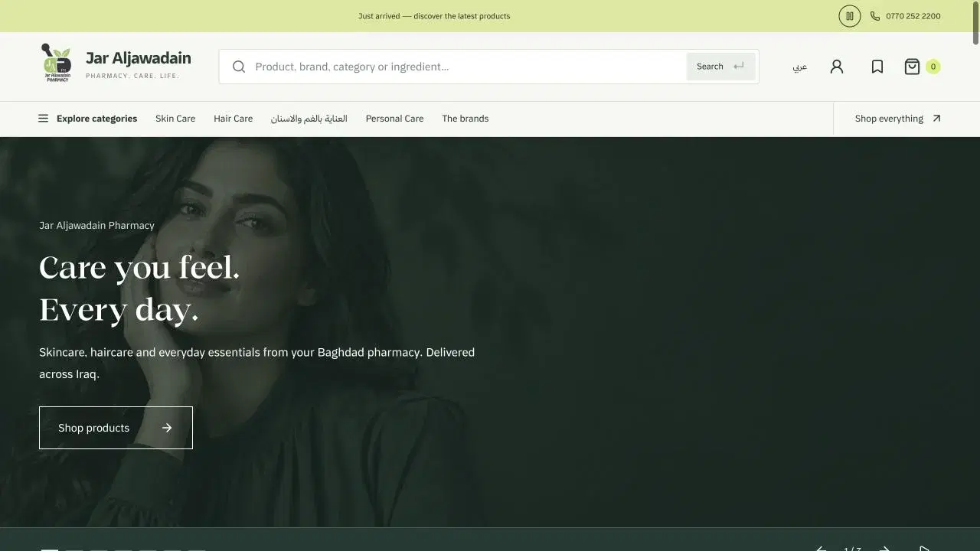Click the 'Jar Aljawadain Pharmacy' hero label

96,225
